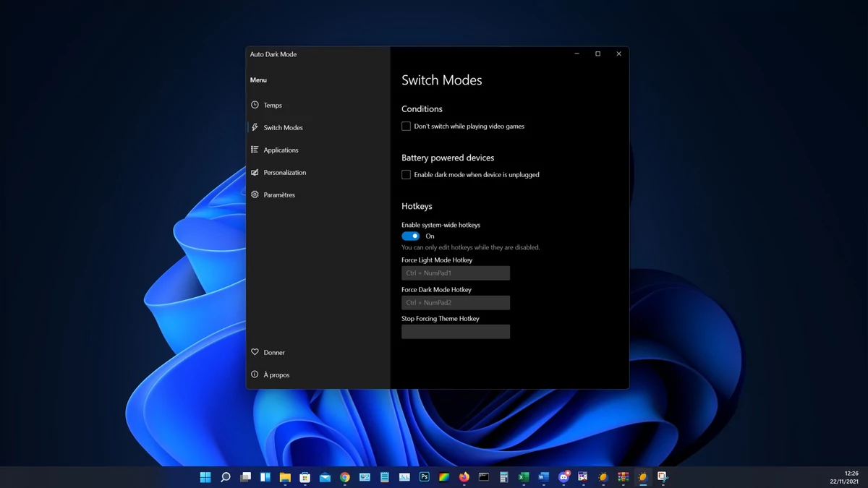
Task: Open Discord from the taskbar
Action: (563, 477)
